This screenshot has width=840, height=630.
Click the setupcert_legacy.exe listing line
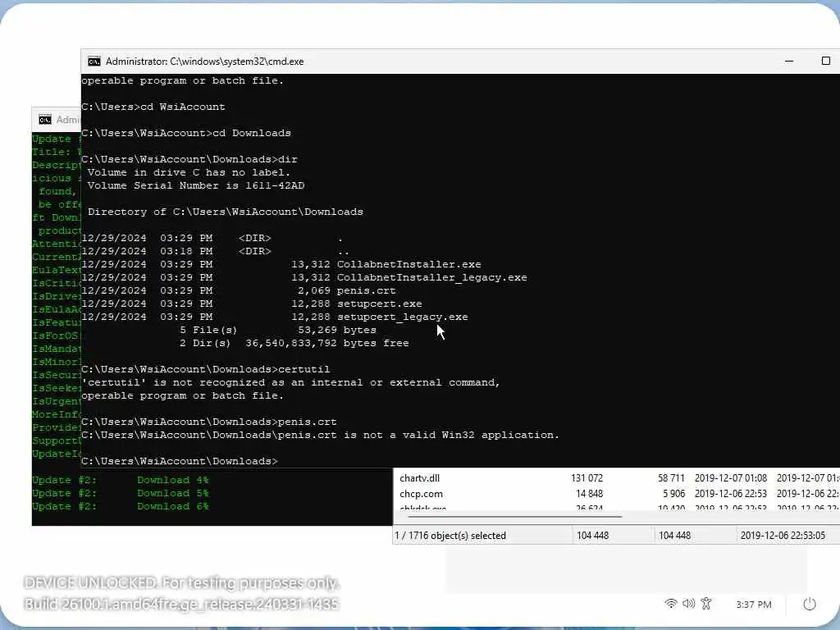click(275, 317)
